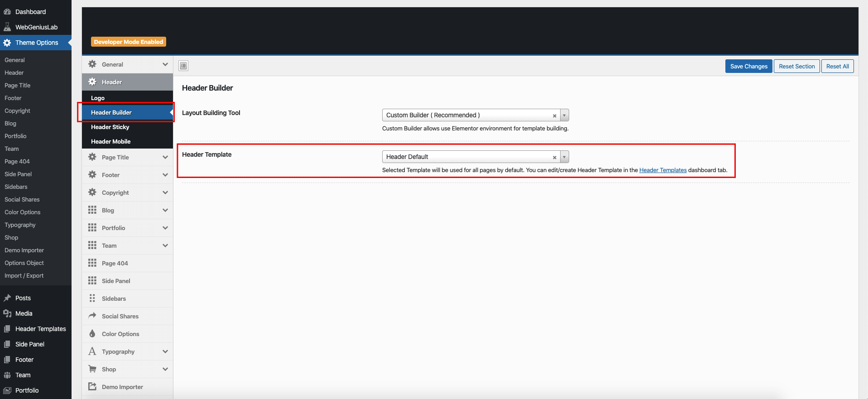Image resolution: width=868 pixels, height=399 pixels.
Task: Click the Footer page icon in admin menu
Action: (7, 360)
